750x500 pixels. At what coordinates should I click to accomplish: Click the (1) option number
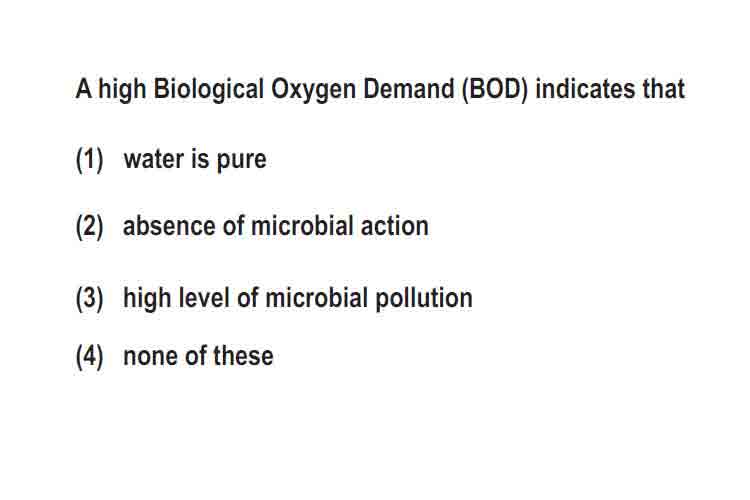click(89, 159)
